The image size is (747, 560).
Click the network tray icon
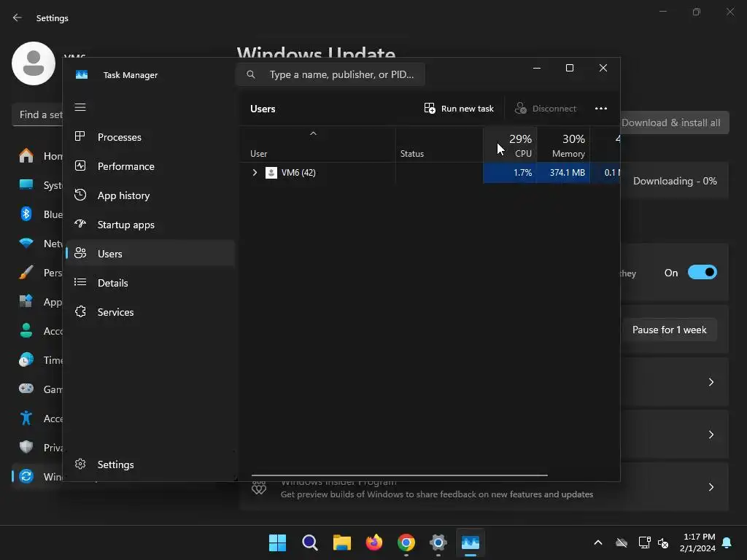(x=644, y=542)
